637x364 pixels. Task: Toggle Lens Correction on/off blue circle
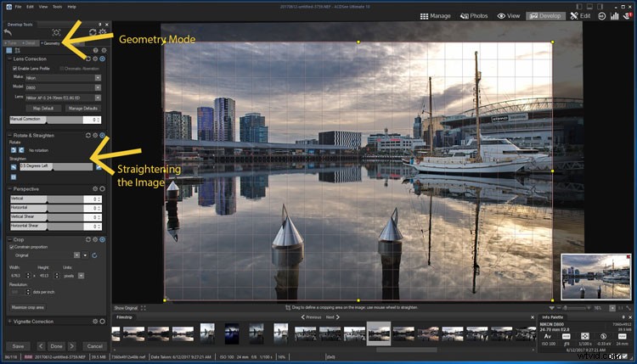103,59
